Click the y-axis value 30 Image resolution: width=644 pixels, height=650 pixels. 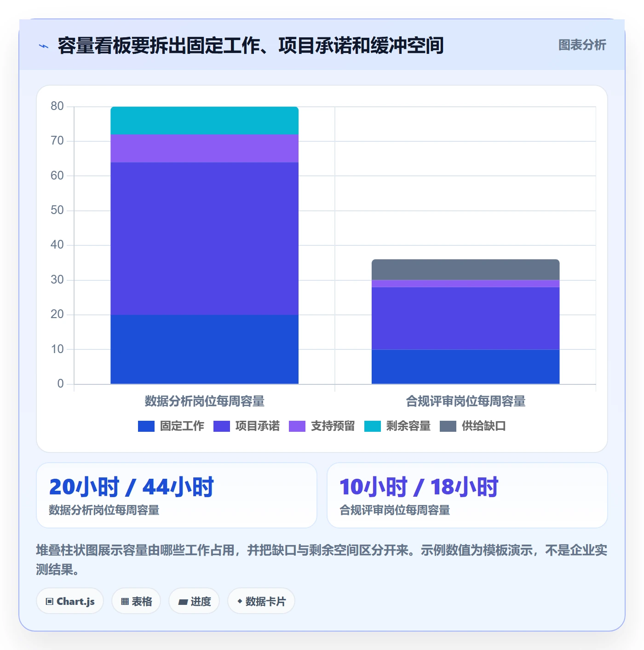[57, 280]
